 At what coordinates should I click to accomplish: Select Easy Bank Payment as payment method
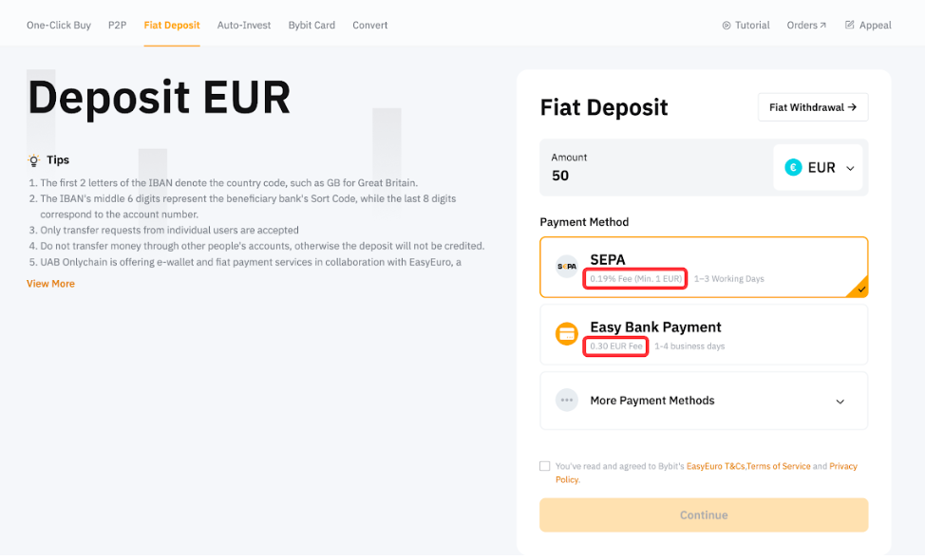click(x=703, y=335)
